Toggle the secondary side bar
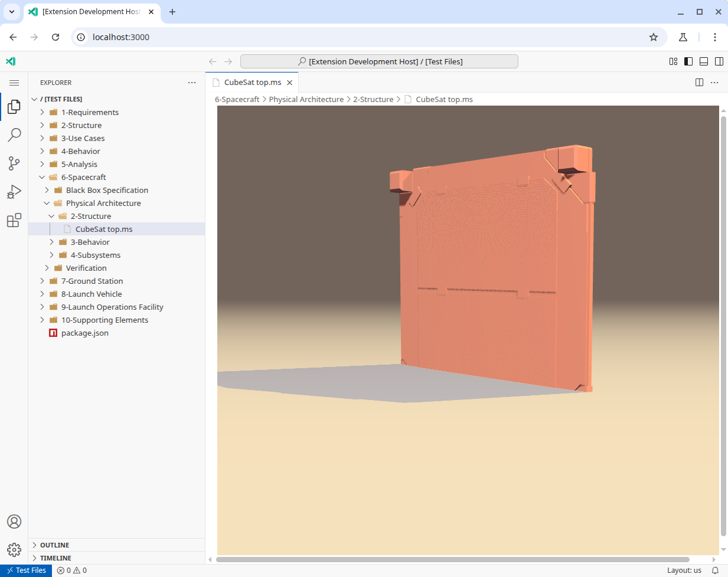 pyautogui.click(x=719, y=61)
